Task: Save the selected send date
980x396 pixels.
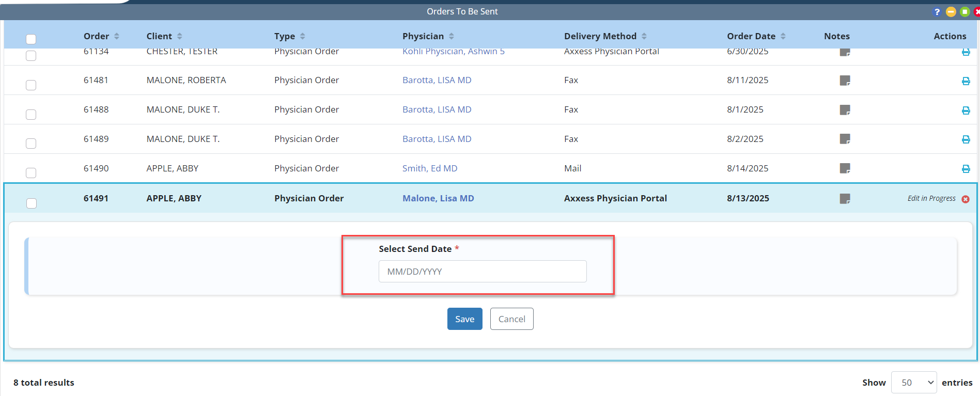Action: (464, 319)
